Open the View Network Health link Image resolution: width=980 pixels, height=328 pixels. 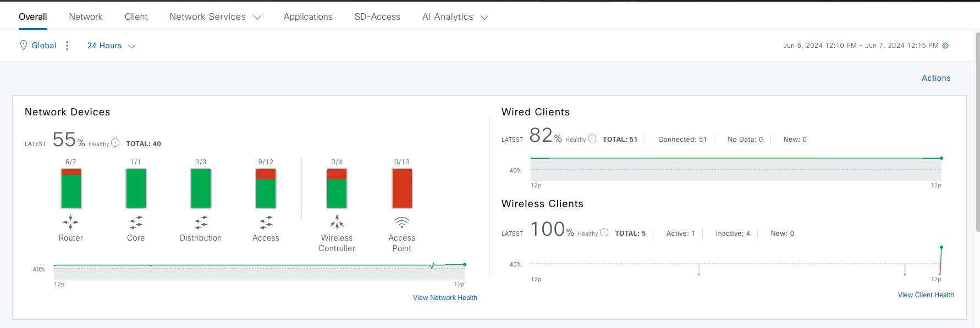[x=445, y=298]
